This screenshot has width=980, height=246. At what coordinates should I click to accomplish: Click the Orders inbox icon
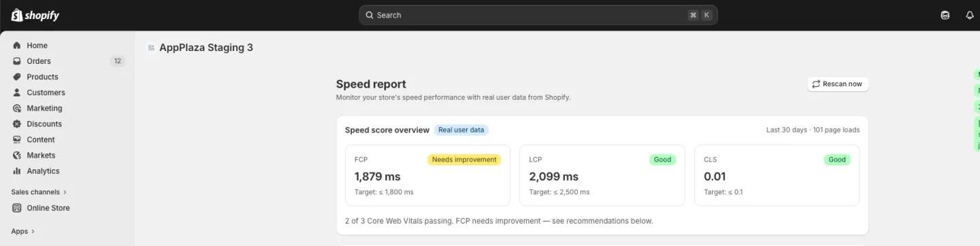pos(17,61)
